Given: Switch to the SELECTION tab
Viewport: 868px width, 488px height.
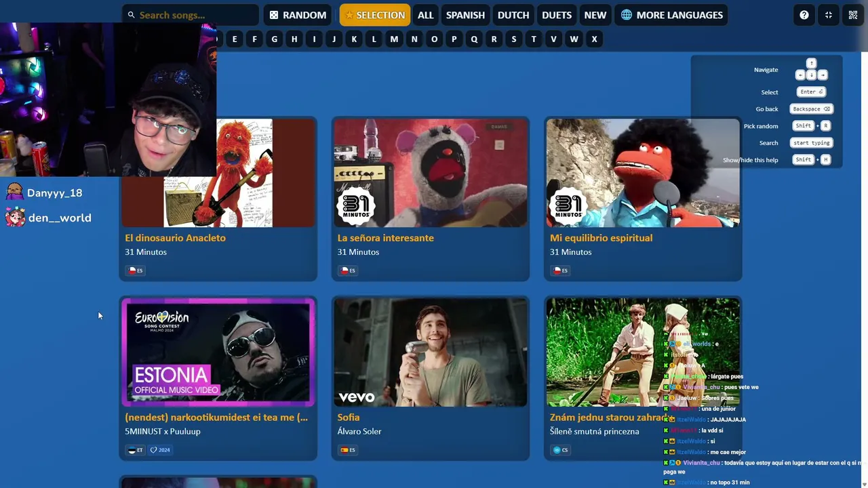Looking at the screenshot, I should pyautogui.click(x=375, y=15).
